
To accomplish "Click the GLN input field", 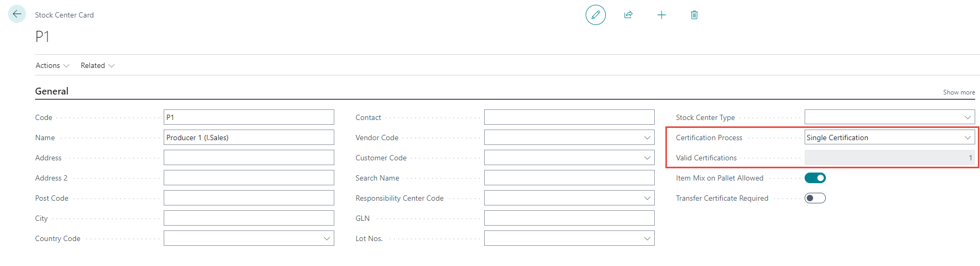I will [x=569, y=218].
